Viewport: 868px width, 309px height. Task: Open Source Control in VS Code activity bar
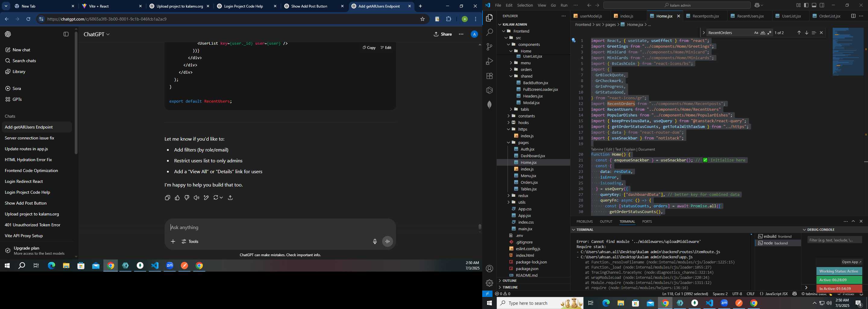tap(489, 46)
